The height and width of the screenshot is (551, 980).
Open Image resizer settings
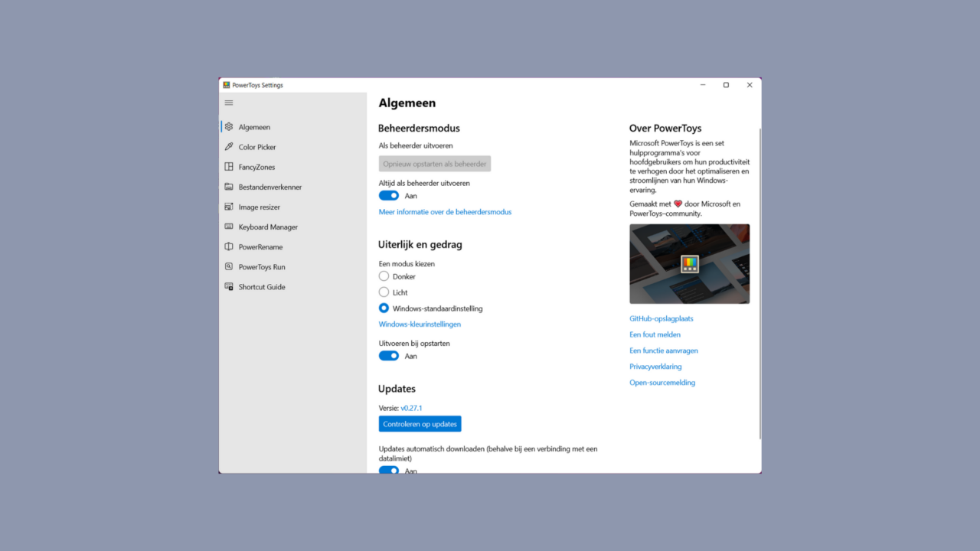pos(293,207)
